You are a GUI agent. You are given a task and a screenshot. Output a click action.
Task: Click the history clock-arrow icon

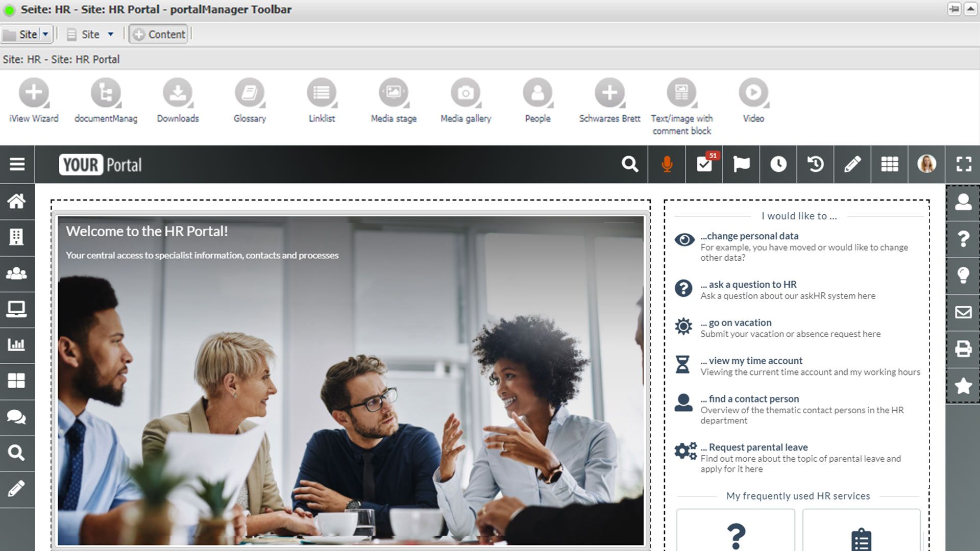click(815, 164)
